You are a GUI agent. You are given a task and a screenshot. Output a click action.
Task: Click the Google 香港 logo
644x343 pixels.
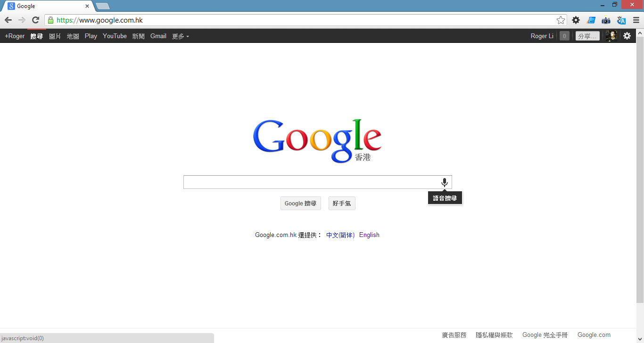[317, 140]
